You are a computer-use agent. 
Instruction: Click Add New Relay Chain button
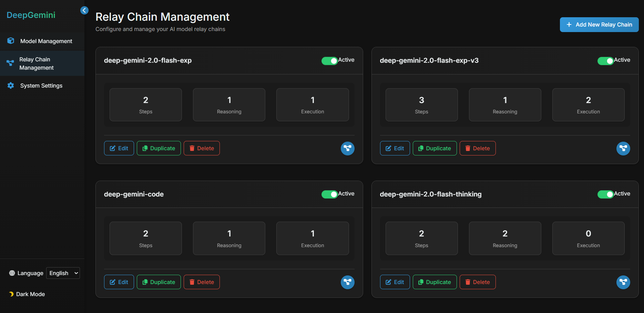point(599,25)
